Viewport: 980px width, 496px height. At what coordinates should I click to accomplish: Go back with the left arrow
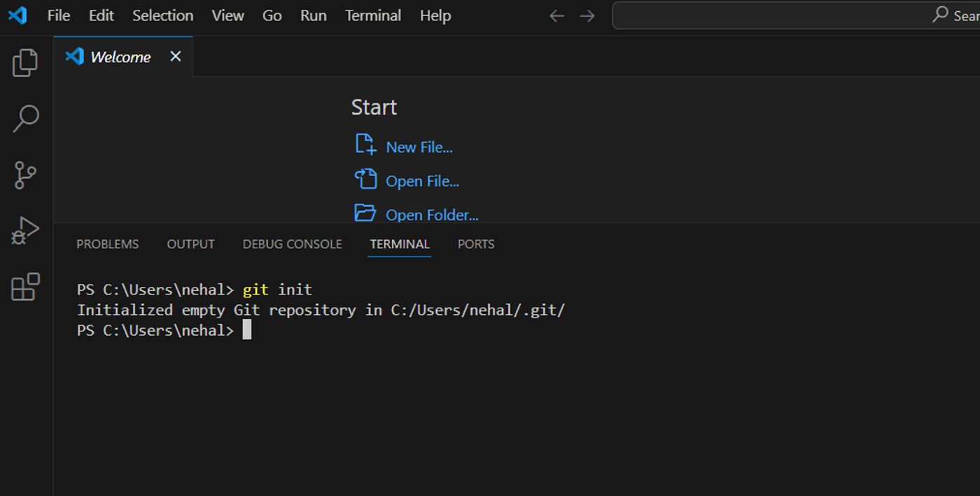(556, 15)
